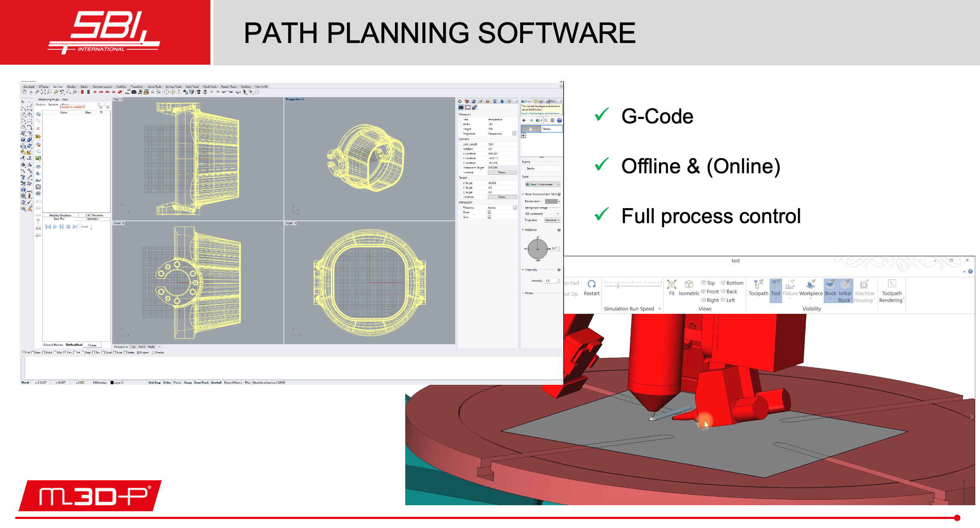
Task: Toggle the Mid osnap checkbox
Action: tap(55, 353)
